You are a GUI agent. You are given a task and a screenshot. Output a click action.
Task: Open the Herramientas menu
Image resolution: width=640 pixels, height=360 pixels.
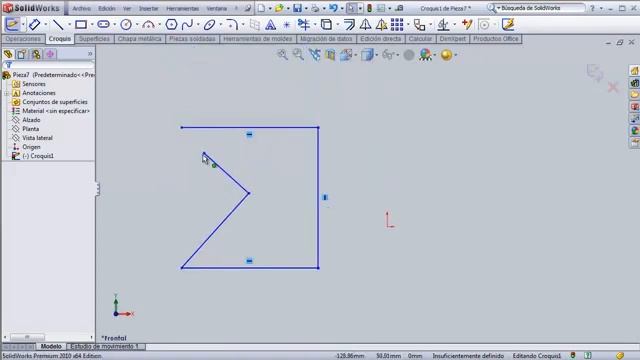pyautogui.click(x=182, y=8)
